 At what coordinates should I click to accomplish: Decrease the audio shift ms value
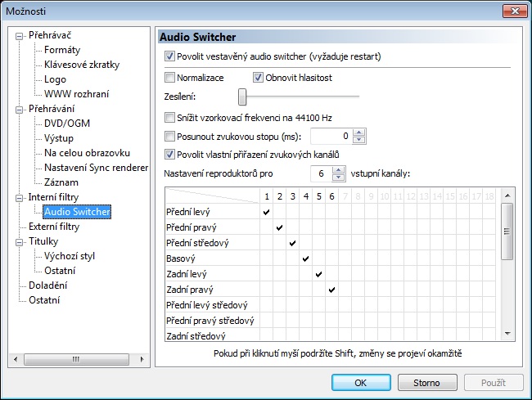coord(359,140)
